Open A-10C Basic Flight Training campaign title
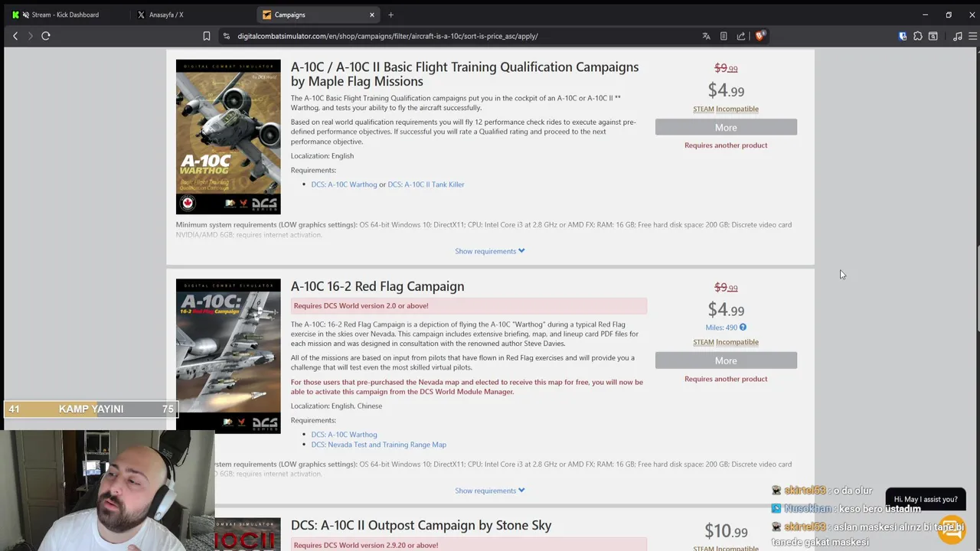 point(465,74)
